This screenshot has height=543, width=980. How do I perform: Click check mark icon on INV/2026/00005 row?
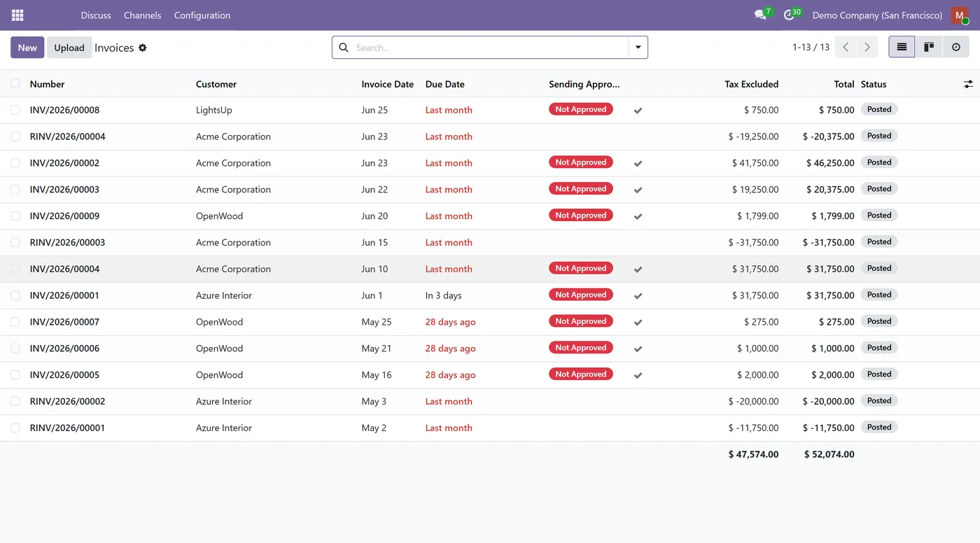point(638,376)
